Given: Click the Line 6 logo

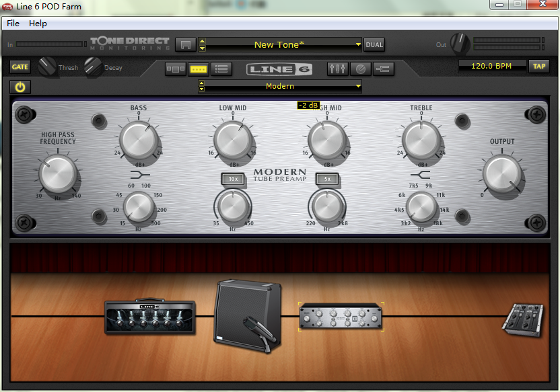Looking at the screenshot, I should tap(279, 69).
